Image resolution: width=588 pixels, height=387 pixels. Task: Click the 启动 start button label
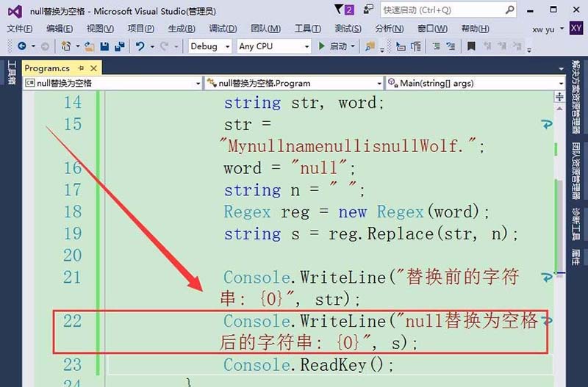tap(338, 46)
